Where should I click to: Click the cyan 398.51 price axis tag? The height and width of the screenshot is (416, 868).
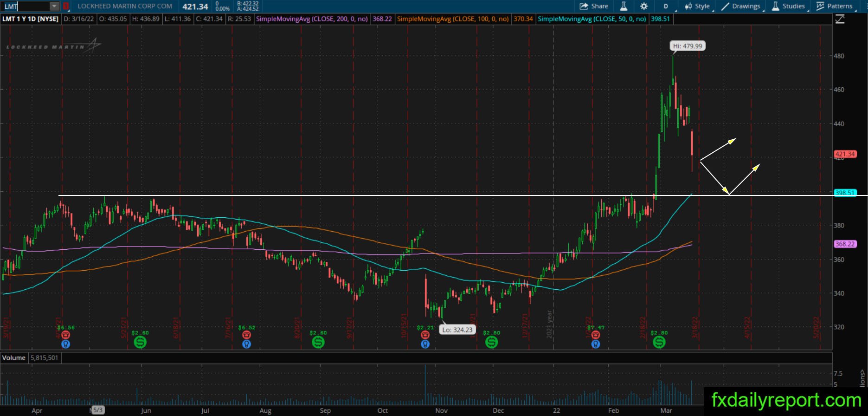coord(845,193)
